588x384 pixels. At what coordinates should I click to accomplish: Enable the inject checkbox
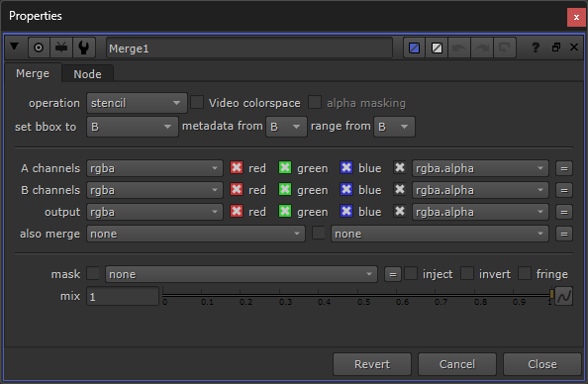coord(411,273)
